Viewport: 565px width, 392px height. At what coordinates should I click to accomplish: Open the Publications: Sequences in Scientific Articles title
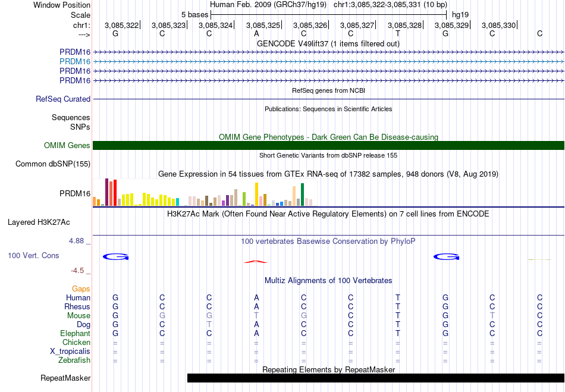pos(328,109)
